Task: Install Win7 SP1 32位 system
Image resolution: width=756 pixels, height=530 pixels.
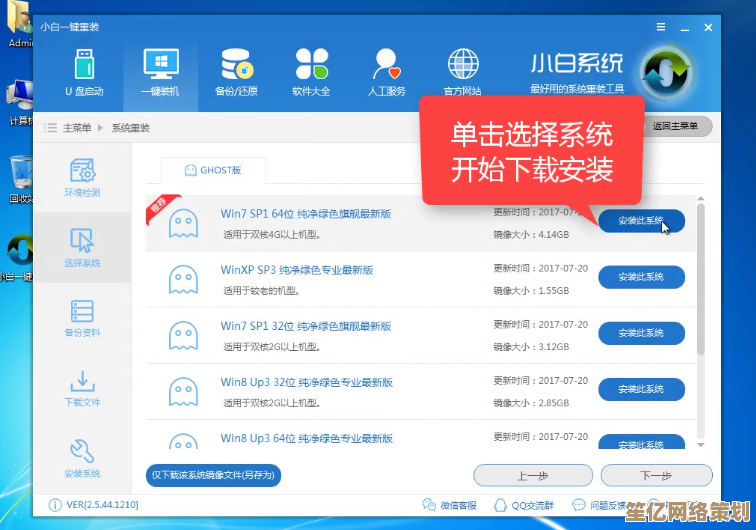Action: (x=641, y=333)
